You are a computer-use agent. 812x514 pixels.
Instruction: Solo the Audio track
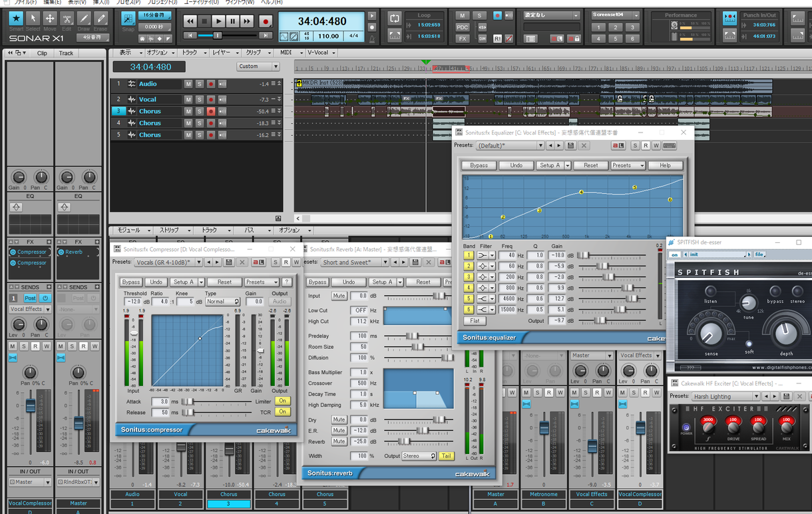(199, 84)
